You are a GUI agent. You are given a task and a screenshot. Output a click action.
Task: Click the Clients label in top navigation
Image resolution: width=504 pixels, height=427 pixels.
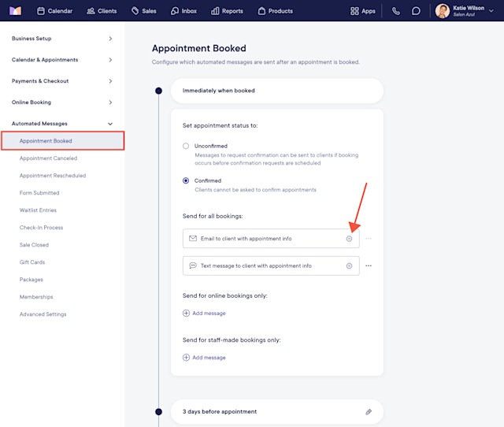(x=107, y=11)
